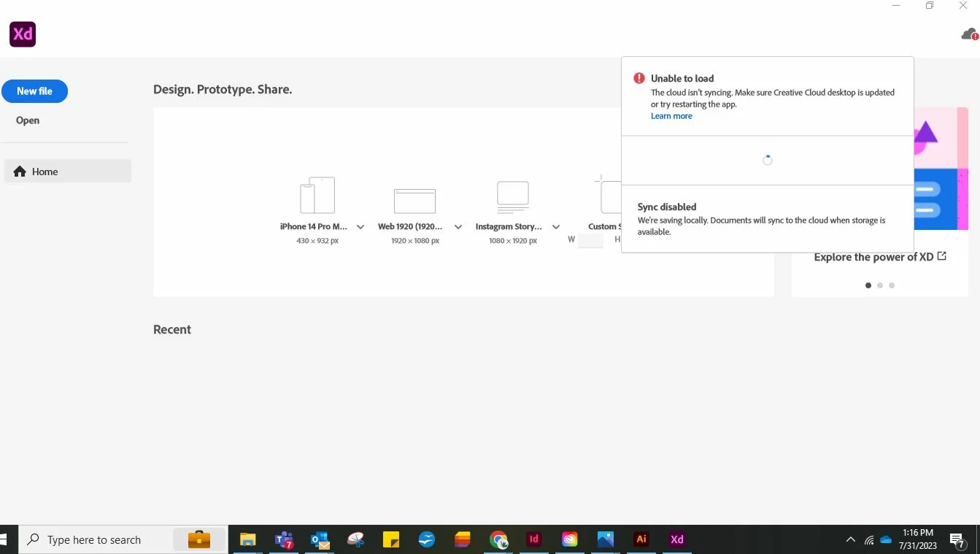Screen dimensions: 980x554
Task: Click the Home sidebar item
Action: coord(68,172)
